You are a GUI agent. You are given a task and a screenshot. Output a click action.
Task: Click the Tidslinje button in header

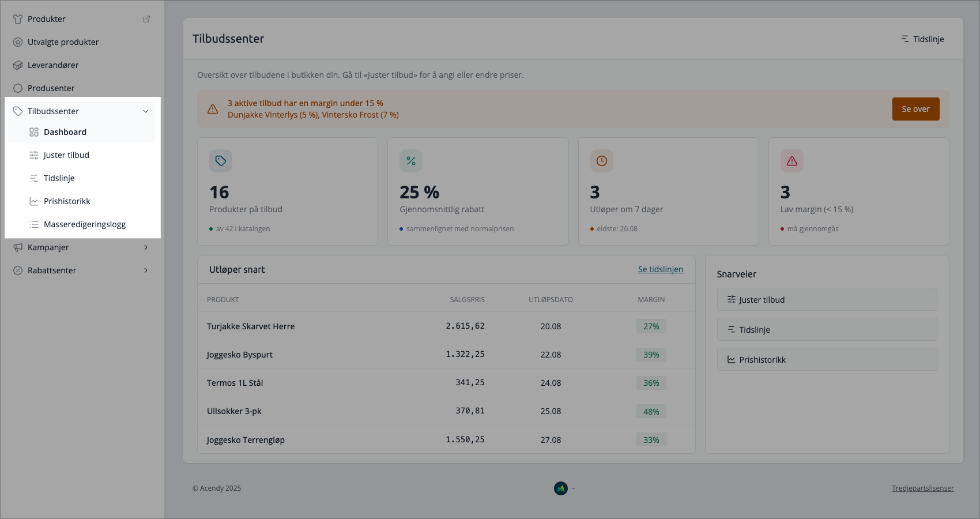pos(922,39)
